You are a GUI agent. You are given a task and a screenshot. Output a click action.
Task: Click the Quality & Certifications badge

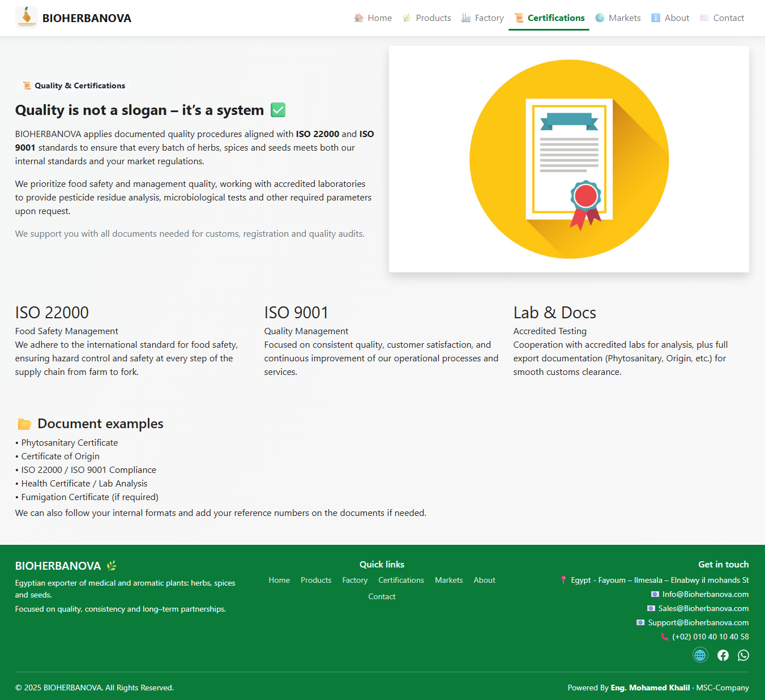(74, 86)
